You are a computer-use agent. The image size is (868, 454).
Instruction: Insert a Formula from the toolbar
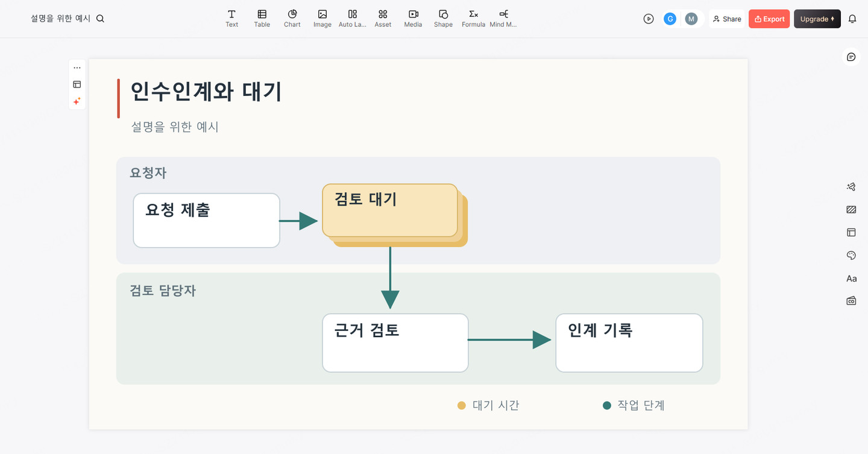click(473, 19)
